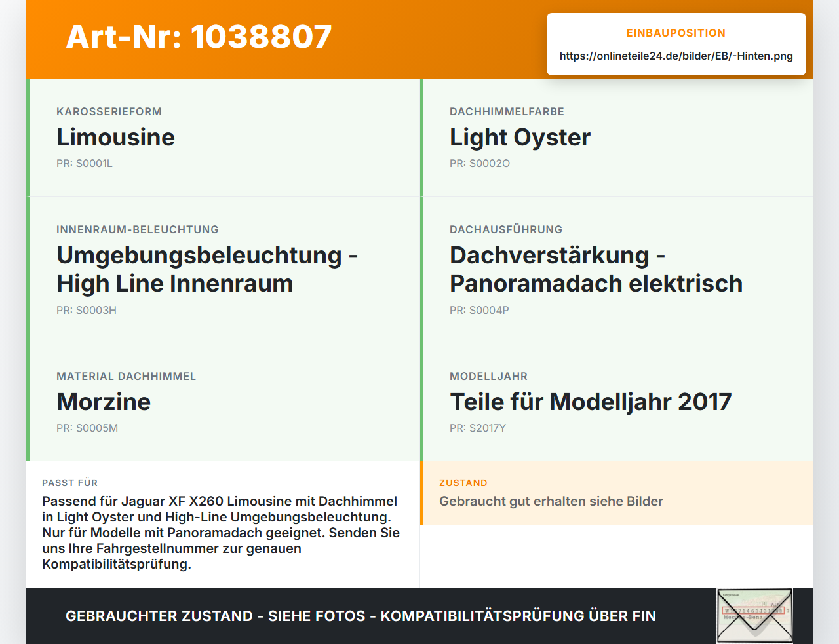
Task: Click the EINBAUPOSITION label
Action: point(676,33)
